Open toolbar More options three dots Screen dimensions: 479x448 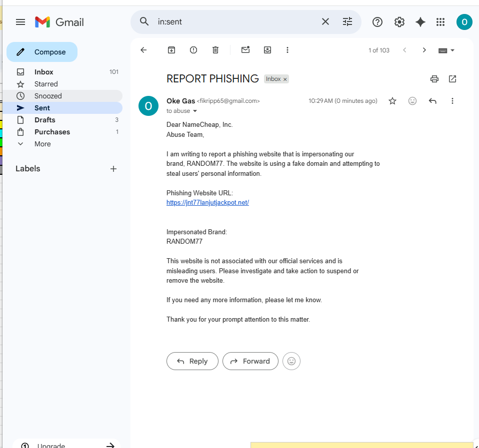tap(287, 50)
